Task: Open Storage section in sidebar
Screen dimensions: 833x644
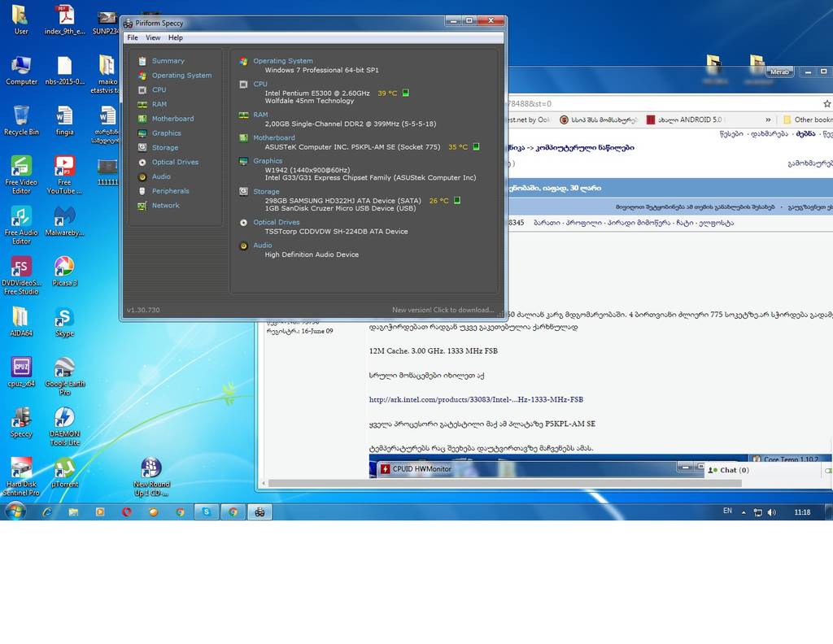Action: click(164, 148)
